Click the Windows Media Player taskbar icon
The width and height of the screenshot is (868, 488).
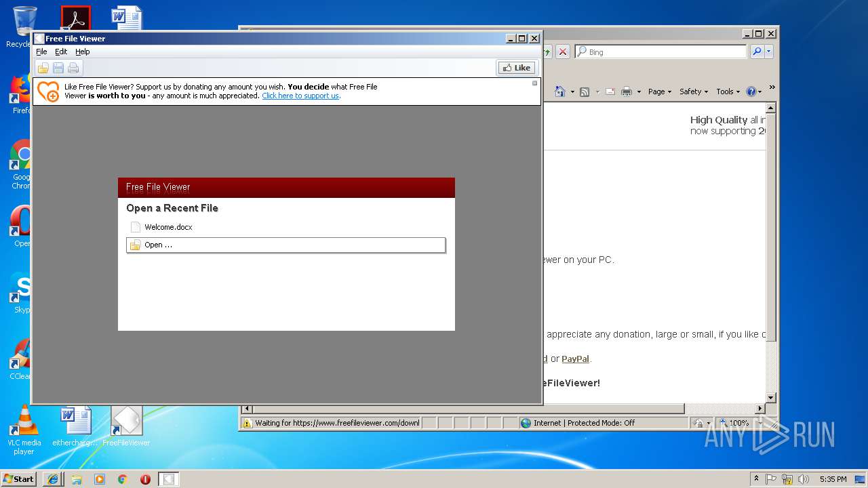click(100, 479)
